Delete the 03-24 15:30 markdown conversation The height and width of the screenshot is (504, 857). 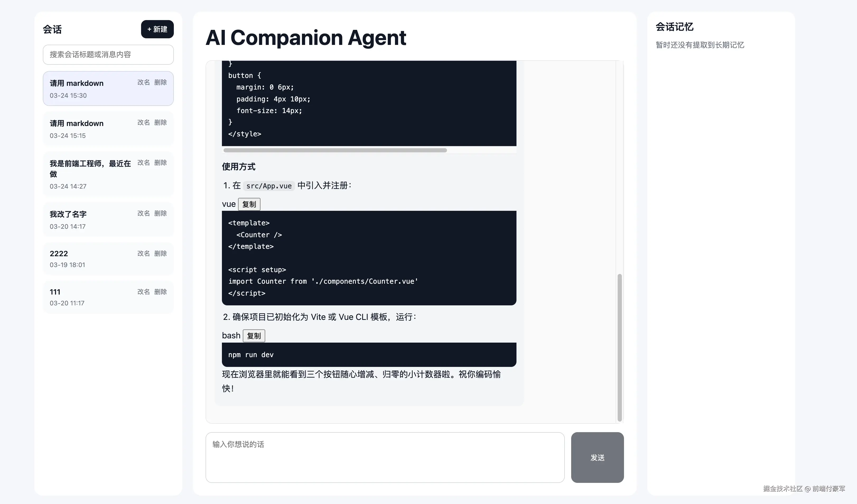point(160,82)
